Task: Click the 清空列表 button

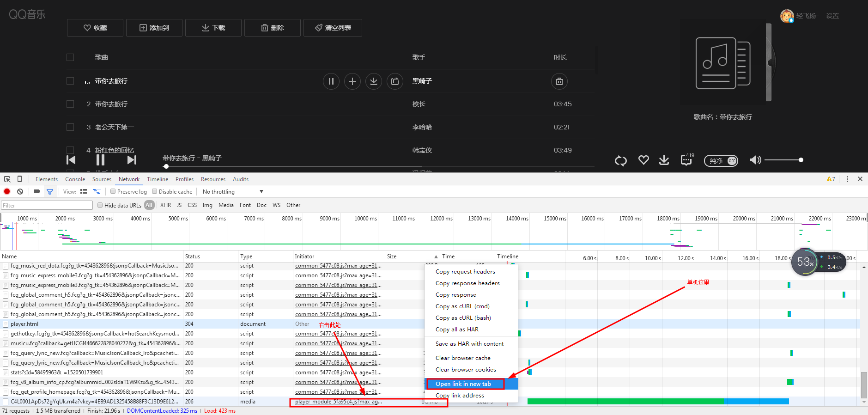Action: tap(333, 28)
